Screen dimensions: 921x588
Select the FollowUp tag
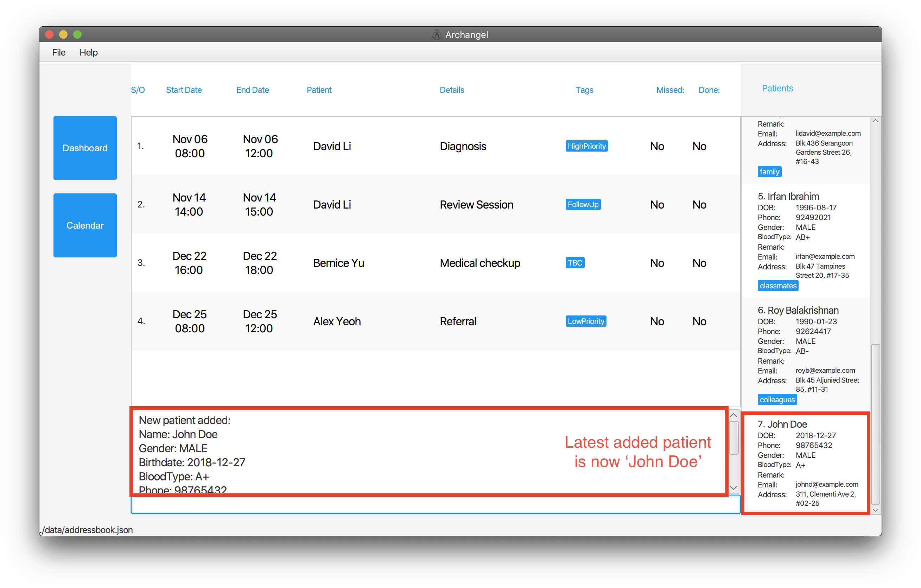[583, 205]
